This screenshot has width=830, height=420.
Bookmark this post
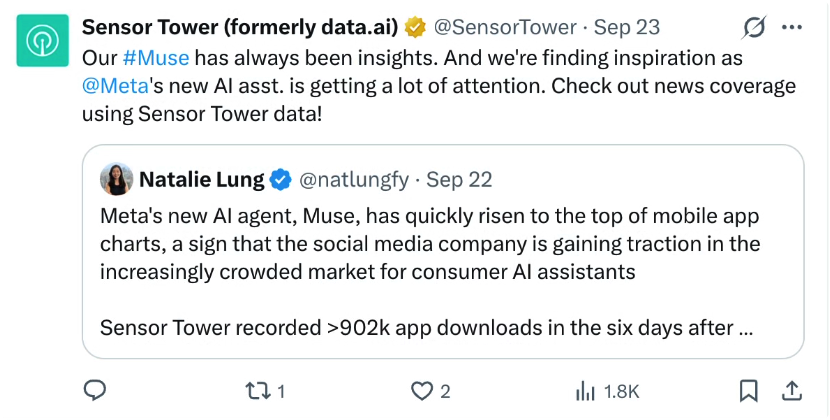click(748, 391)
